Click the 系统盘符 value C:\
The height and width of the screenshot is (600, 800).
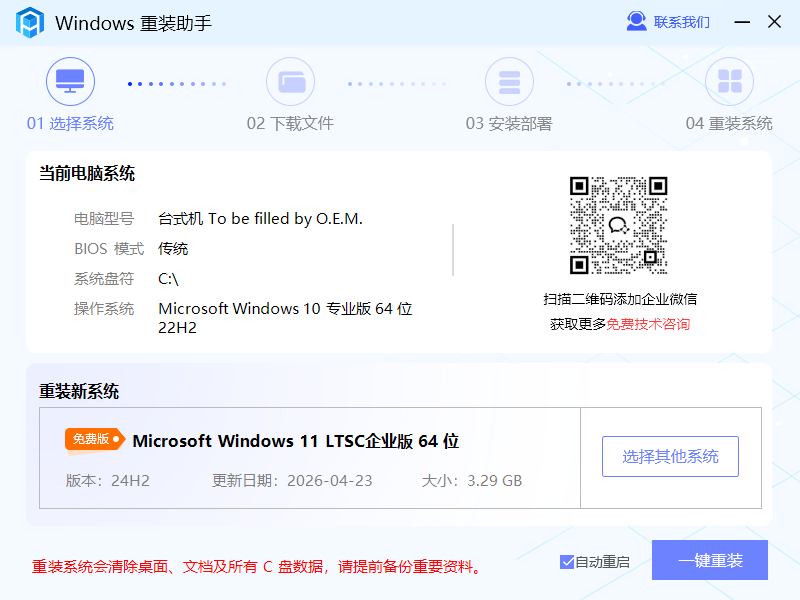click(168, 279)
